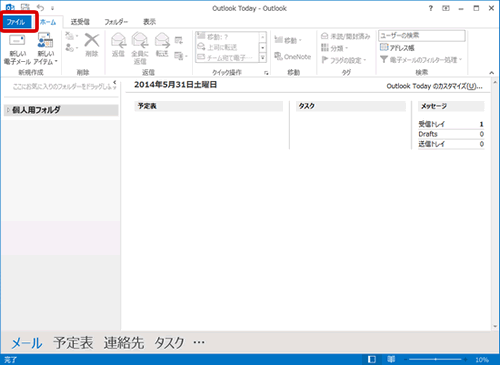
Task: Open the 移動 (Move) dropdown button
Action: [x=288, y=40]
